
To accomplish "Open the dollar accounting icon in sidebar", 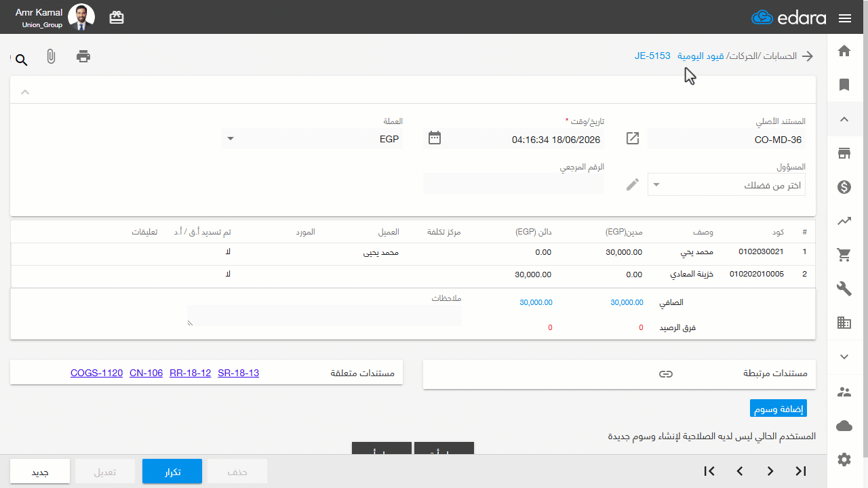I will click(844, 187).
